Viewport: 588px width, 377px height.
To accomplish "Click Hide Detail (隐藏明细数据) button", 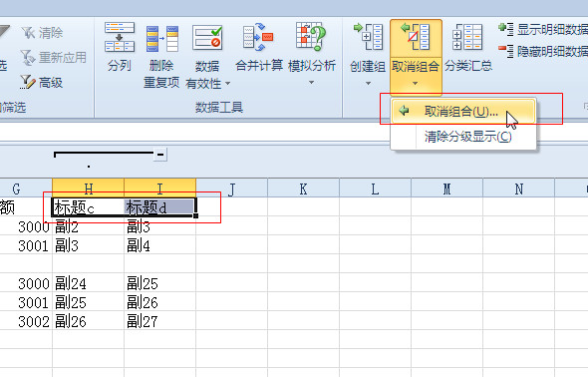I will coord(543,51).
